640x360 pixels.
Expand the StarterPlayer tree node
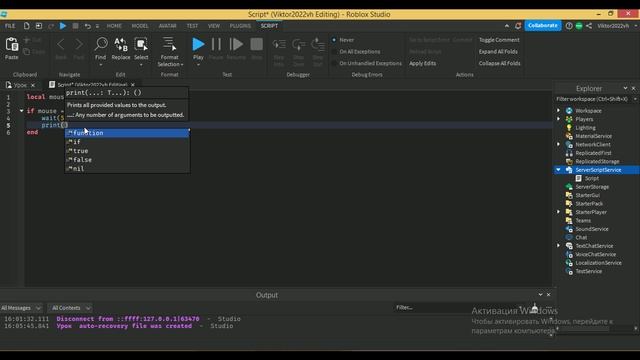558,212
